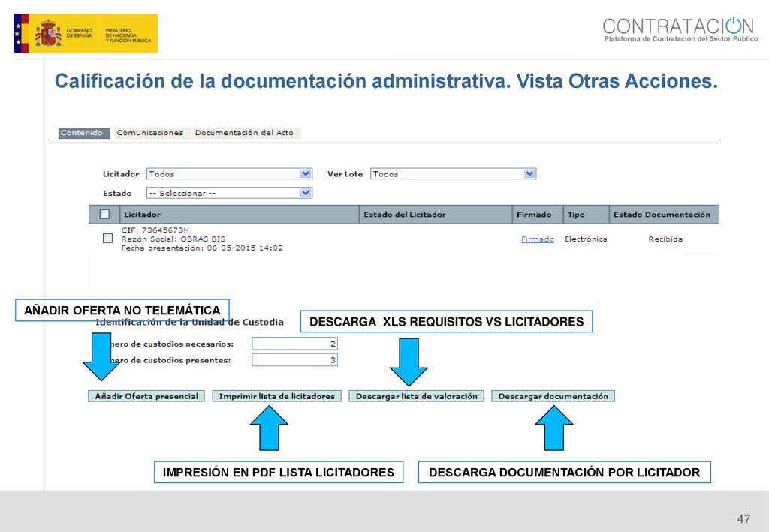The height and width of the screenshot is (532, 769).
Task: Click the 'Electrónica' type cell
Action: tap(586, 239)
